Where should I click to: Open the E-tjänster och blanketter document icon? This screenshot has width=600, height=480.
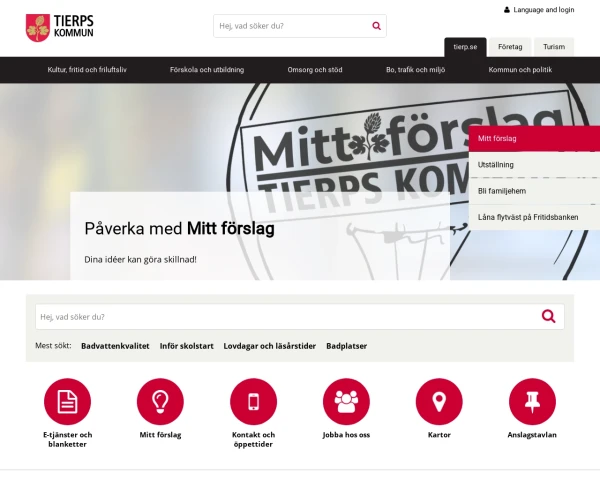67,402
